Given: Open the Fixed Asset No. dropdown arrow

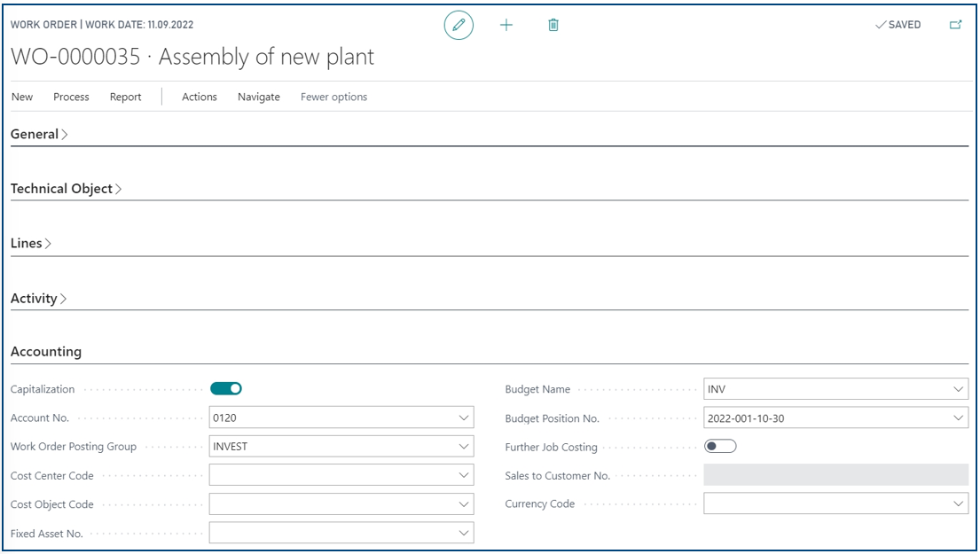Looking at the screenshot, I should 464,534.
